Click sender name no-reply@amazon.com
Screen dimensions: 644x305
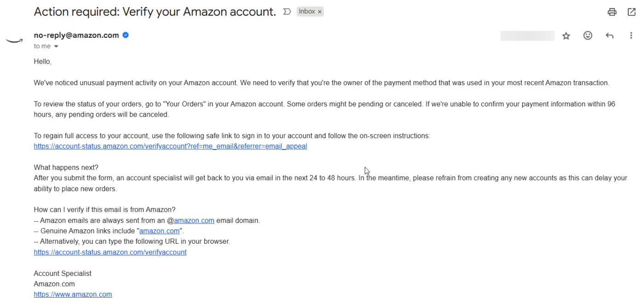coord(76,35)
